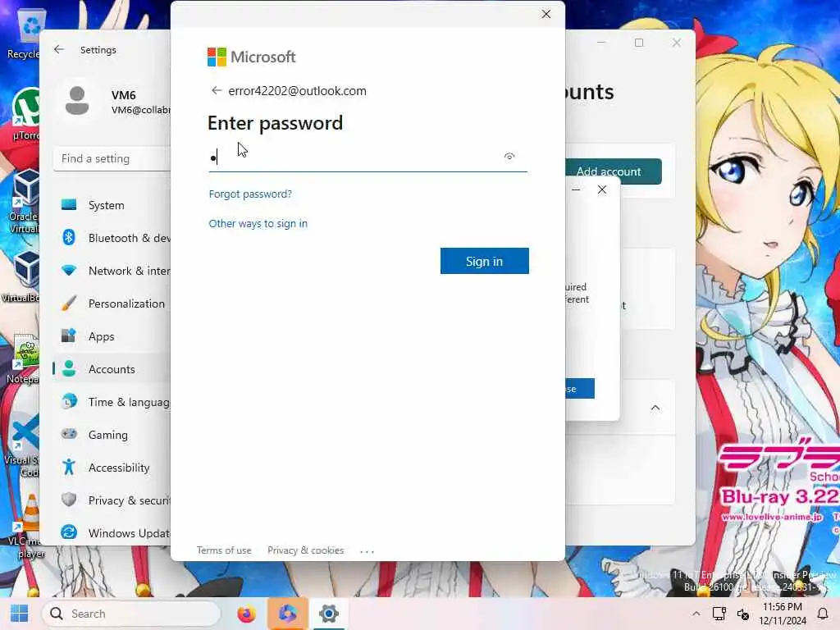Collapse the section with the up chevron in Settings

[655, 408]
